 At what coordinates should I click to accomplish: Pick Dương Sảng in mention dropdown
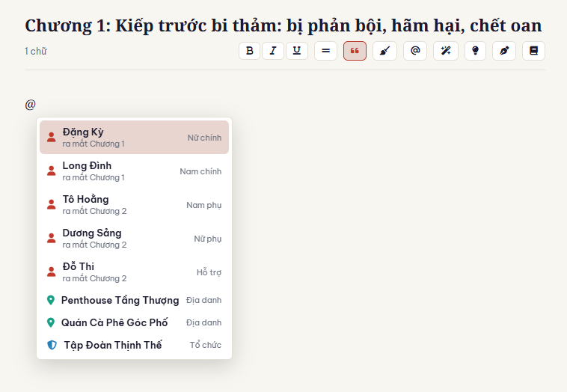(x=134, y=239)
